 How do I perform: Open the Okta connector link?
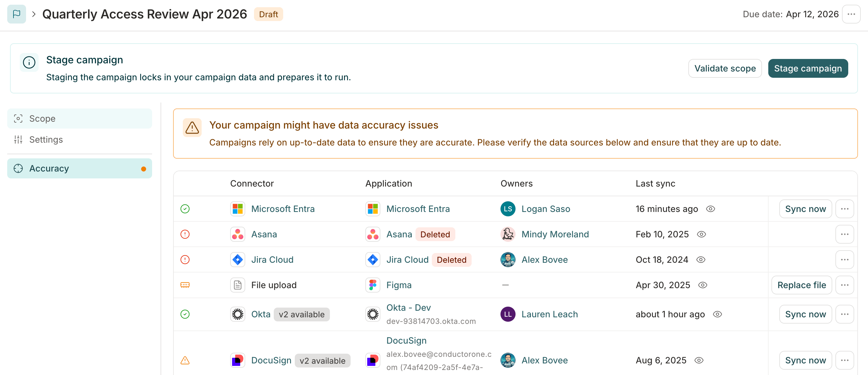(261, 314)
